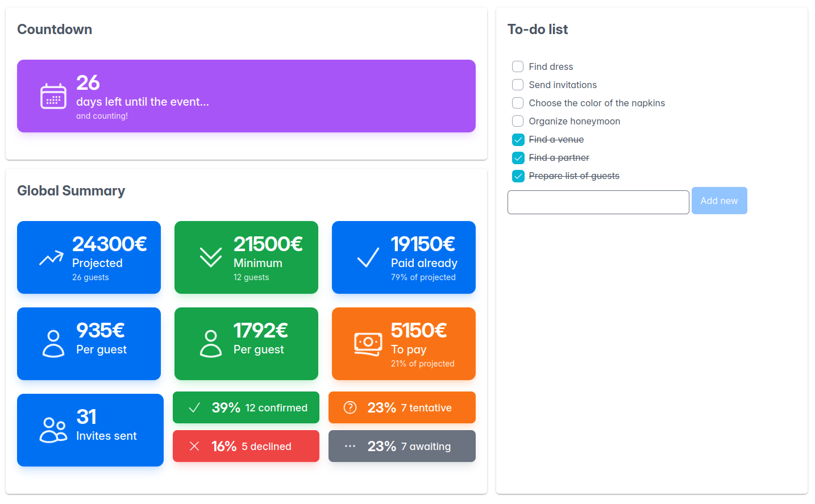Click the new to-do text field
Viewport: 815px width, 504px height.
pyautogui.click(x=598, y=202)
